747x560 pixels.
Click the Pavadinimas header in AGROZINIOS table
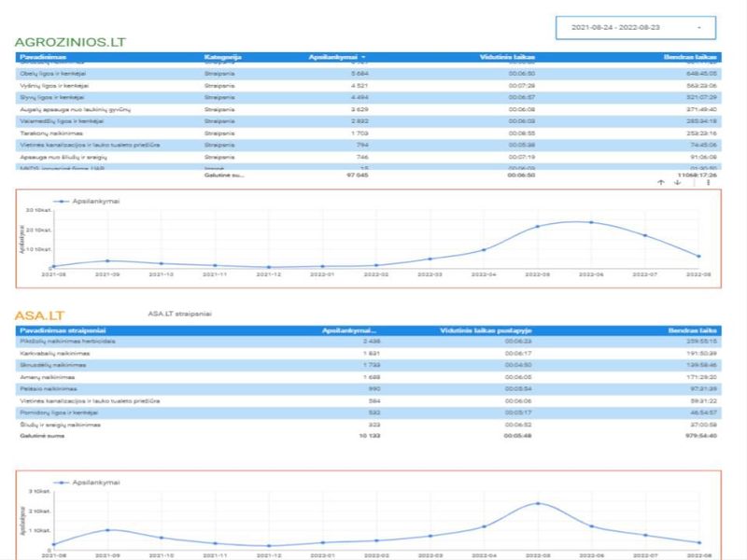pos(43,57)
